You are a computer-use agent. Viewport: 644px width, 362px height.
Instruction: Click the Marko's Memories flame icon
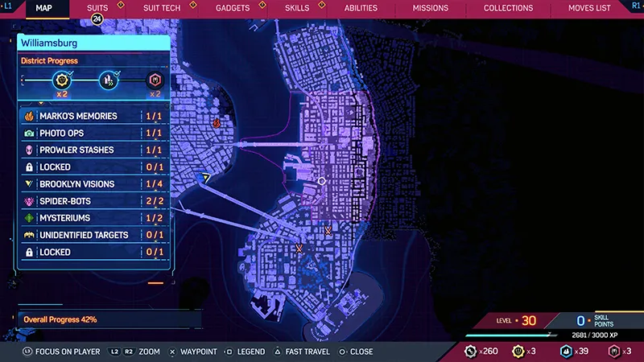(x=29, y=116)
